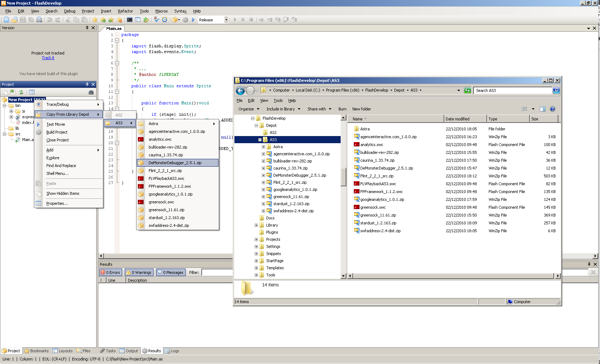Click Include in library button

283,109
